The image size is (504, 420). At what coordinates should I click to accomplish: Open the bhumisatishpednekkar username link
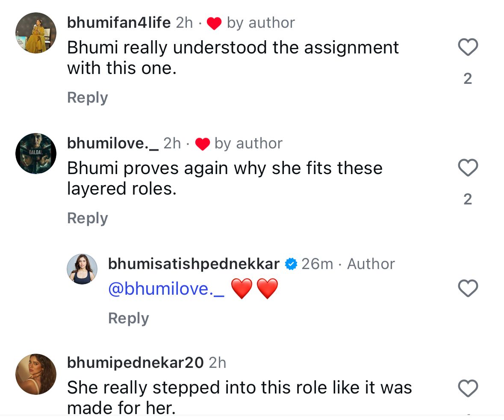[x=194, y=264]
